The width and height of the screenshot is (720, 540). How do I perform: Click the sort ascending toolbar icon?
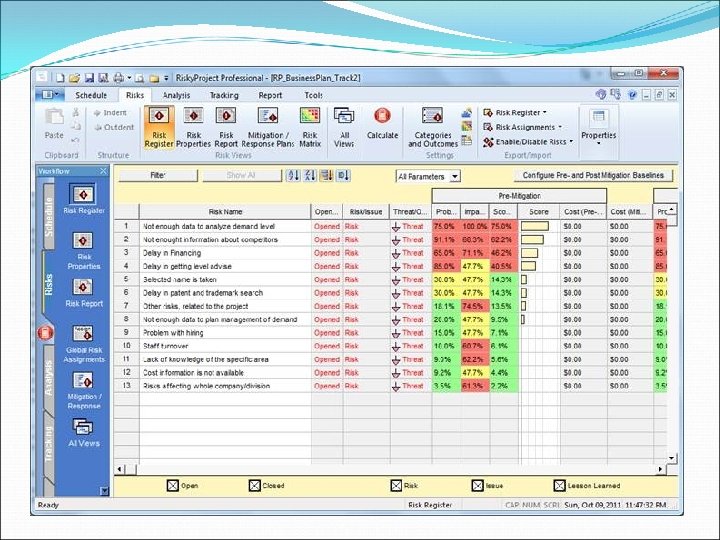coord(293,175)
